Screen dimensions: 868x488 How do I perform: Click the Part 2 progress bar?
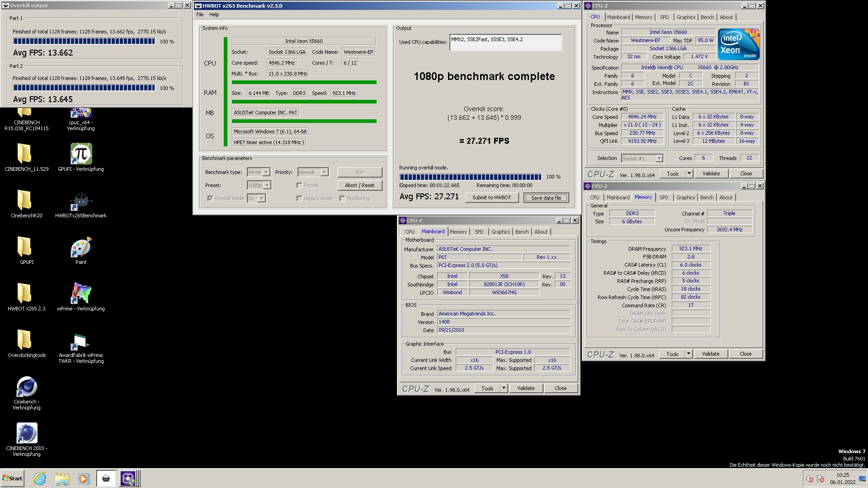pos(84,88)
